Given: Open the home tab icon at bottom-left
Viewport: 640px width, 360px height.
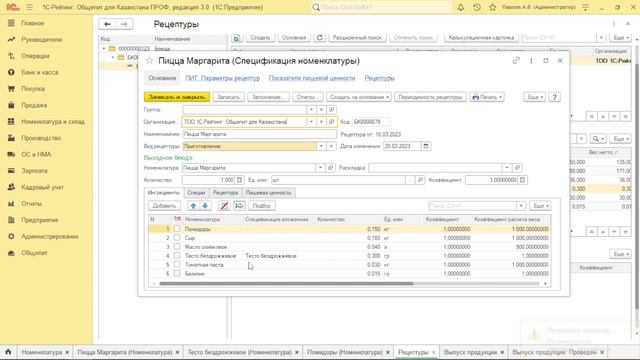Looking at the screenshot, I should click(x=8, y=352).
